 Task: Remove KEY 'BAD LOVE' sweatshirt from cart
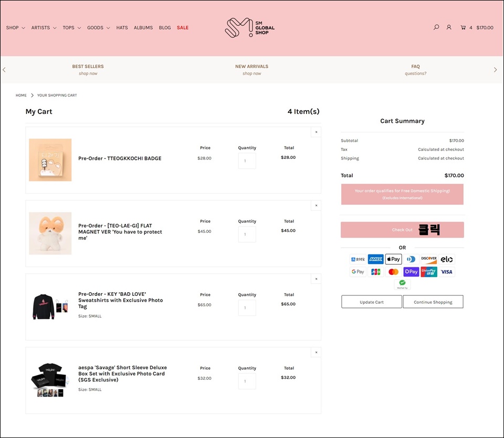point(316,279)
